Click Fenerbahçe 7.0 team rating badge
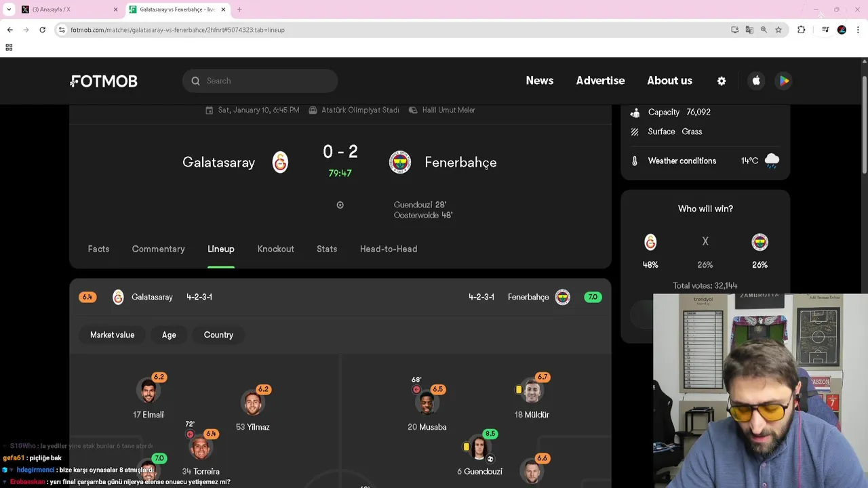Image resolution: width=868 pixels, height=488 pixels. [593, 297]
